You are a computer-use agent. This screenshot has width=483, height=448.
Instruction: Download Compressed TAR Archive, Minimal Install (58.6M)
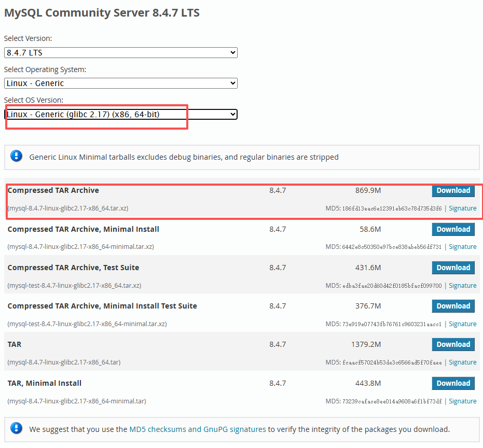453,229
